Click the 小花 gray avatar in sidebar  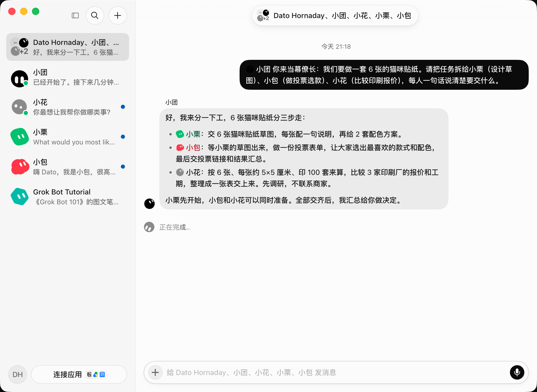(x=20, y=107)
